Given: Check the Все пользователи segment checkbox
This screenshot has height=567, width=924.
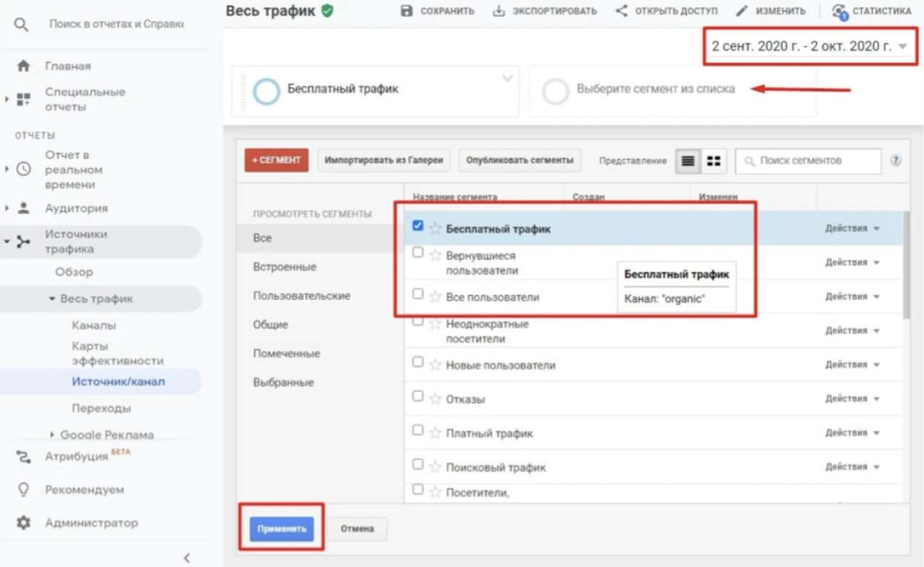Looking at the screenshot, I should click(x=417, y=294).
